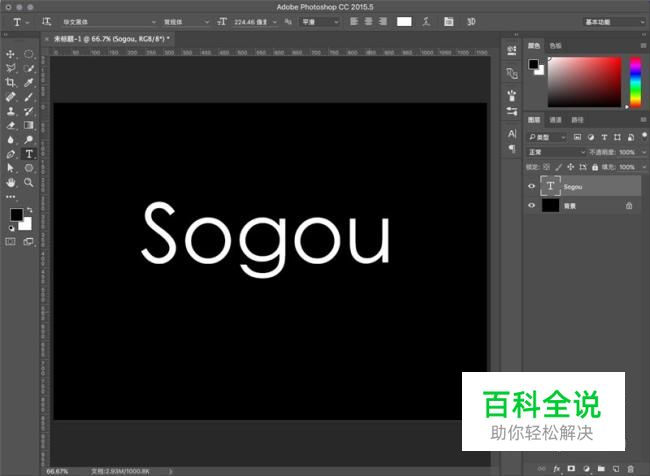Open the warp text option

(x=428, y=21)
